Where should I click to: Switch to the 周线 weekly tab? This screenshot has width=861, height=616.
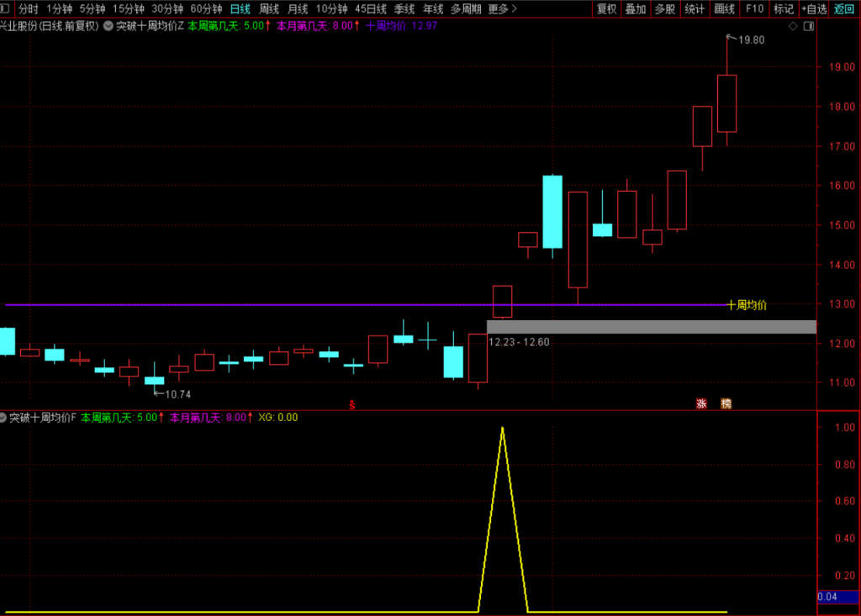[x=269, y=8]
